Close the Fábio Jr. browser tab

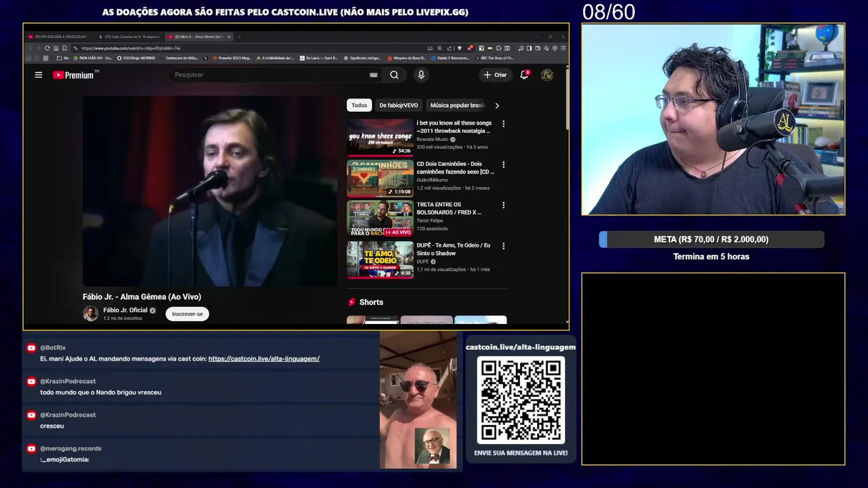click(x=229, y=37)
